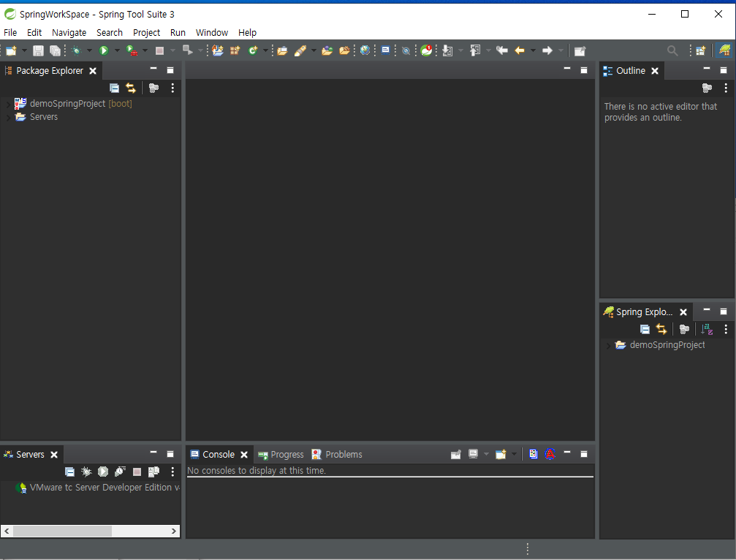Close the Package Explorer view tab

[93, 71]
